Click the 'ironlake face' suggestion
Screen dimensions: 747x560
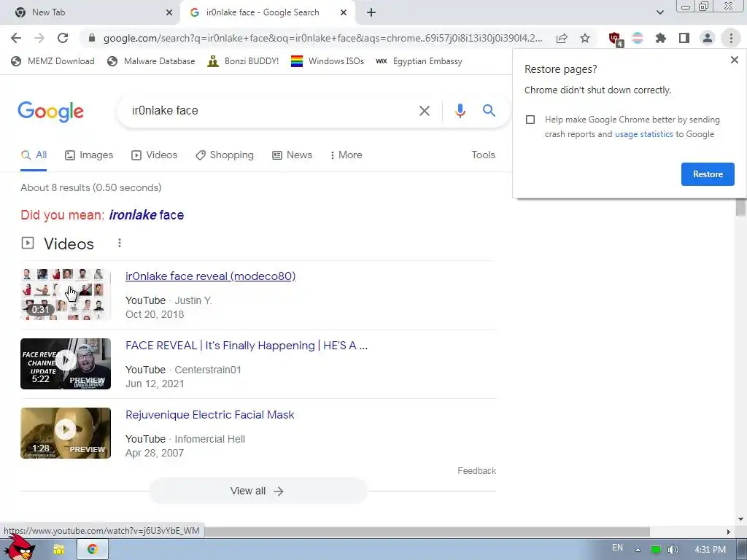coord(146,215)
